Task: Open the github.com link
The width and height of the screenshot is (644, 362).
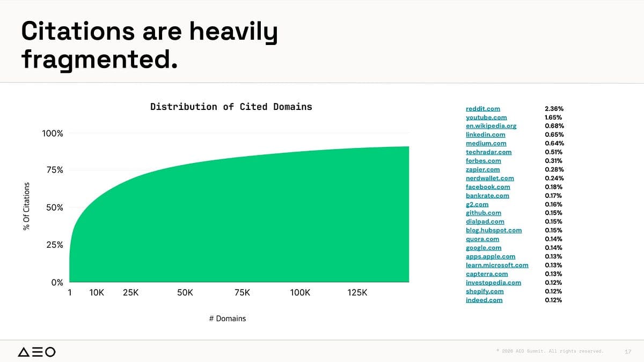Action: (483, 213)
